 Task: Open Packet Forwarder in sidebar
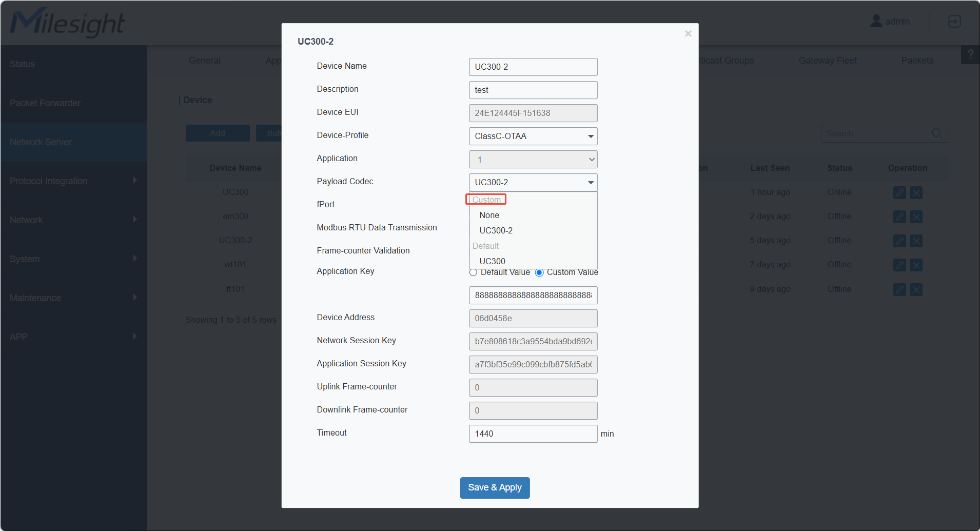coord(74,103)
